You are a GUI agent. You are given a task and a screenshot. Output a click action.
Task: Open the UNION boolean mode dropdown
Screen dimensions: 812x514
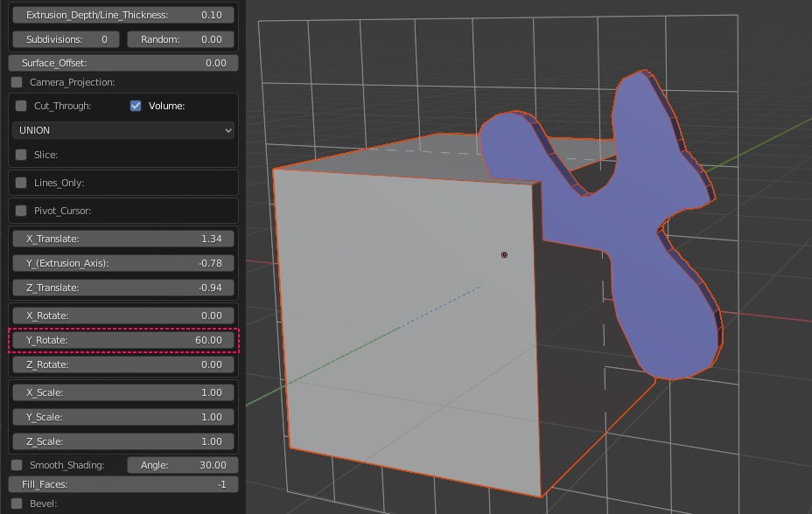point(123,130)
